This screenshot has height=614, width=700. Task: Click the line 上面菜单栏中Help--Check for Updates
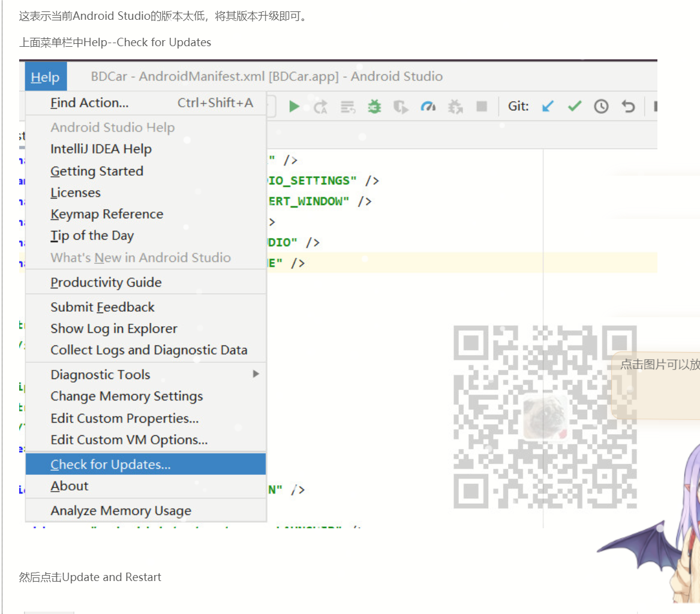click(x=115, y=43)
